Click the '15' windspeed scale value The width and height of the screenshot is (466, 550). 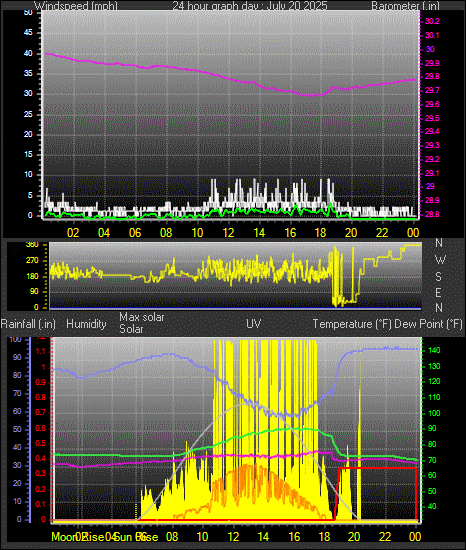pyautogui.click(x=28, y=155)
